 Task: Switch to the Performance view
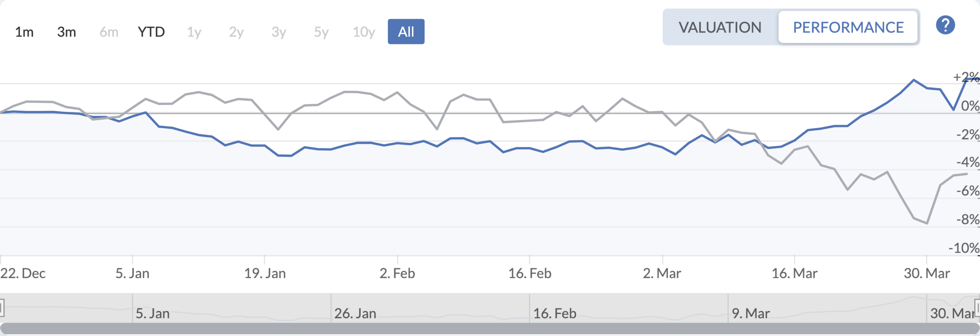pyautogui.click(x=848, y=28)
